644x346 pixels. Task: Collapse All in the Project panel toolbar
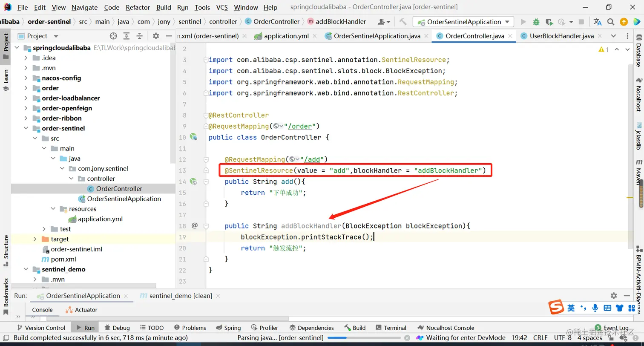139,36
